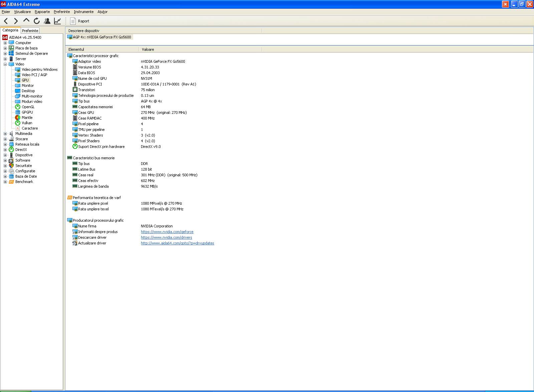
Task: Expand the Multimedia tree node
Action: pos(5,134)
